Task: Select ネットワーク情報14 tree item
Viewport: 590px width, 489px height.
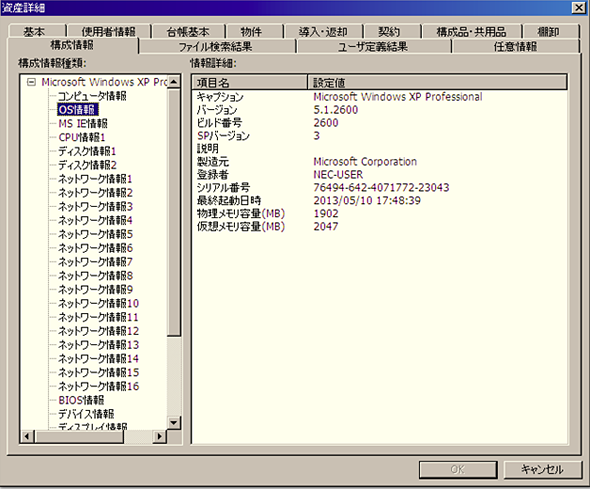Action: click(98, 358)
